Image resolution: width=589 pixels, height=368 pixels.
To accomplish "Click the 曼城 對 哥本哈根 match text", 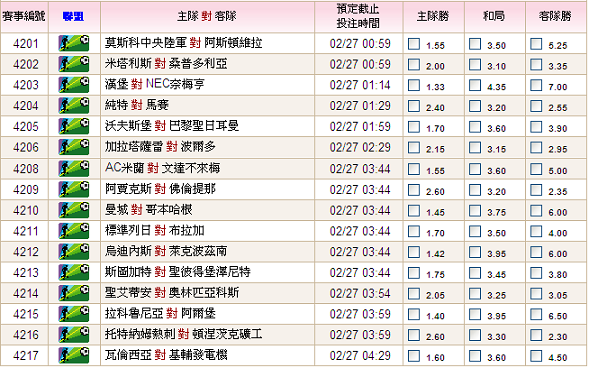I will tap(149, 210).
